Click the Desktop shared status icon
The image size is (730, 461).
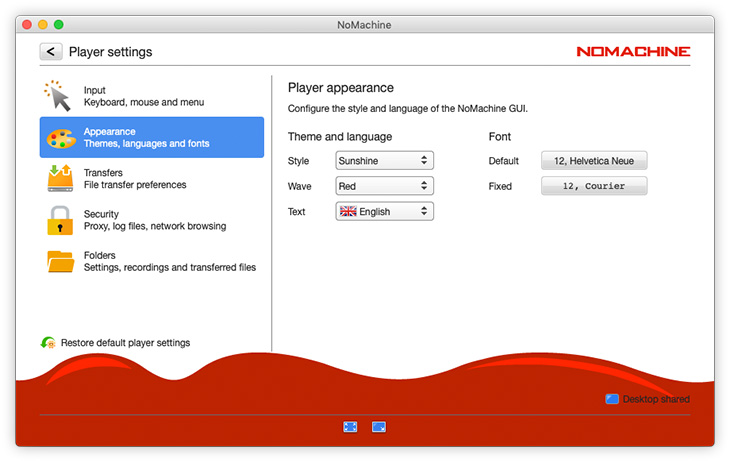pyautogui.click(x=612, y=399)
